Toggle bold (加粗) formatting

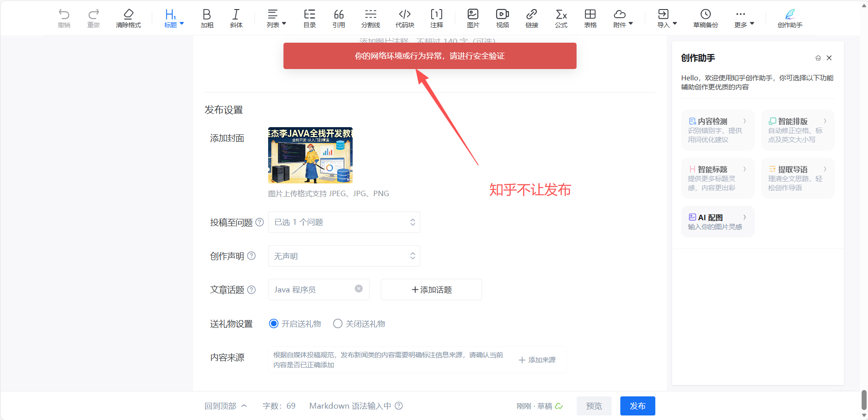[x=207, y=19]
